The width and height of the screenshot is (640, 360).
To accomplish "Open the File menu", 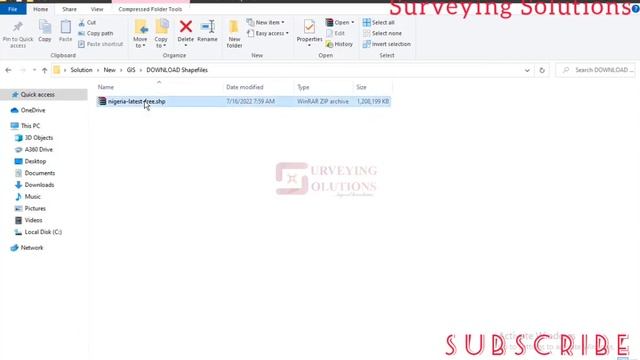I will (13, 9).
